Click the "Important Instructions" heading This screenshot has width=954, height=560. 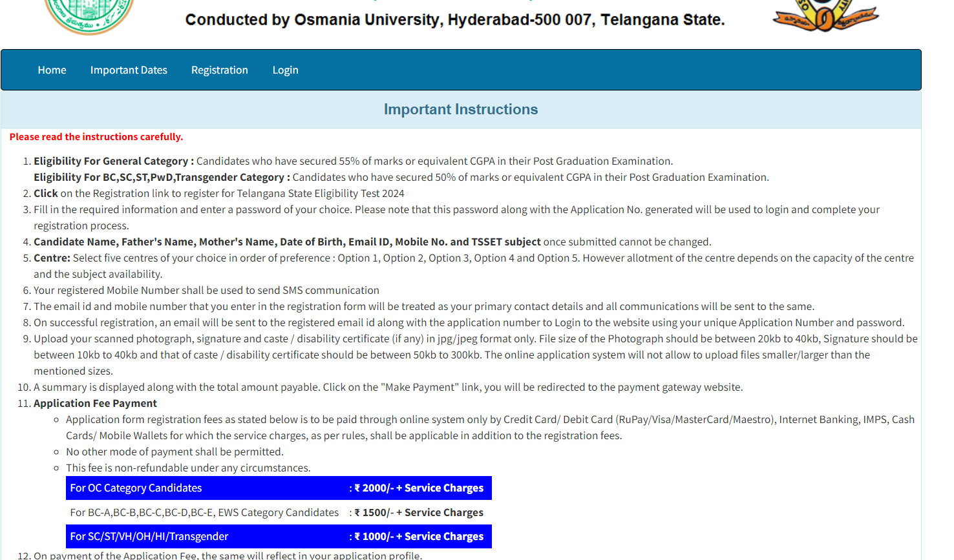[x=461, y=109]
